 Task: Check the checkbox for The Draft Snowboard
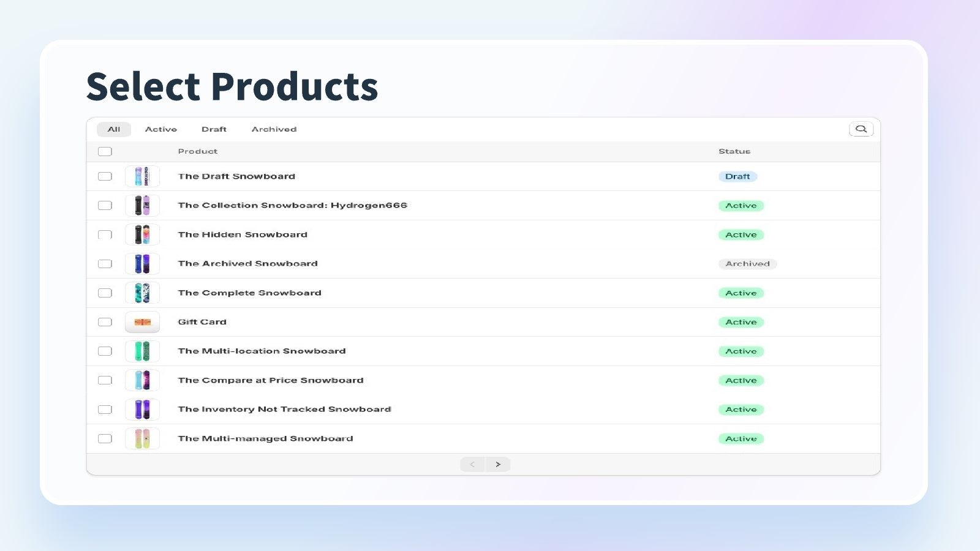[105, 176]
